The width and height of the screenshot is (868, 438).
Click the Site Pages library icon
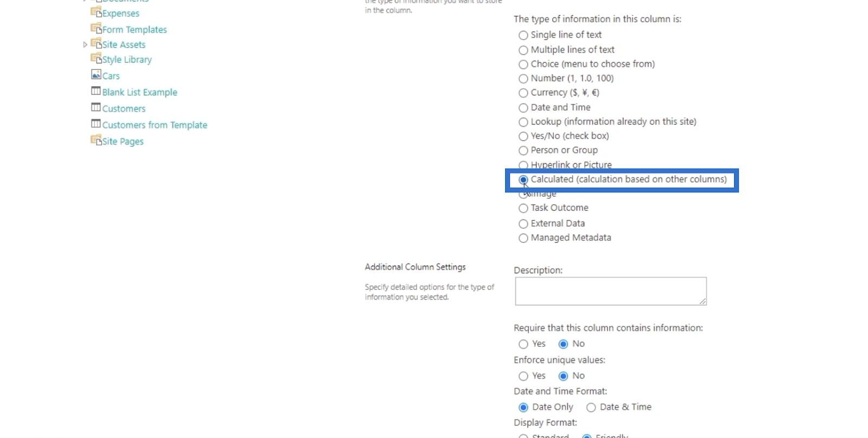click(x=96, y=140)
